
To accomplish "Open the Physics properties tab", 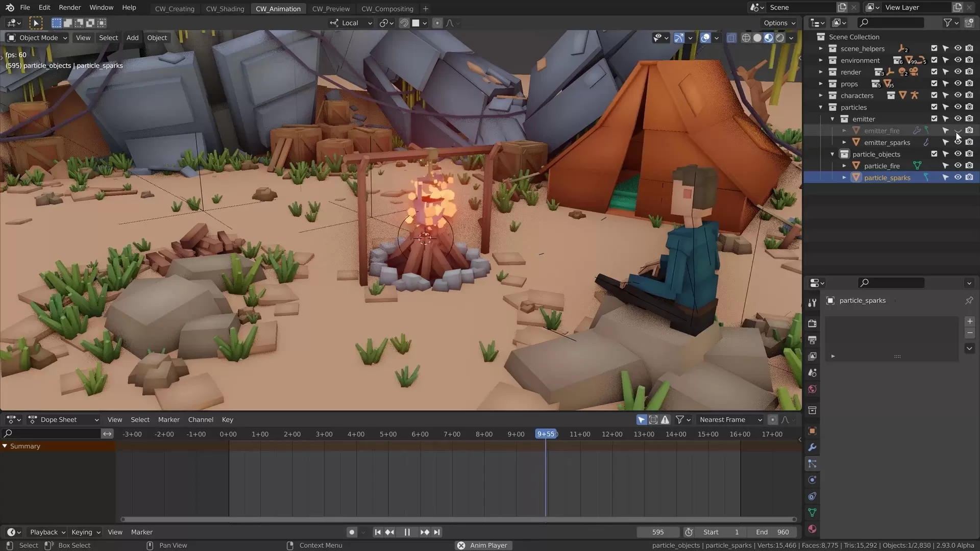I will click(x=812, y=480).
